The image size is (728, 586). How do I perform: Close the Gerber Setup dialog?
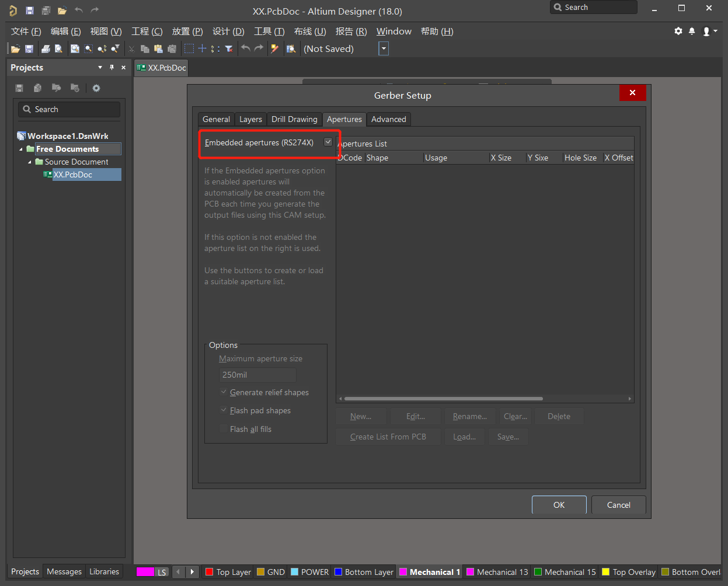[x=632, y=92]
